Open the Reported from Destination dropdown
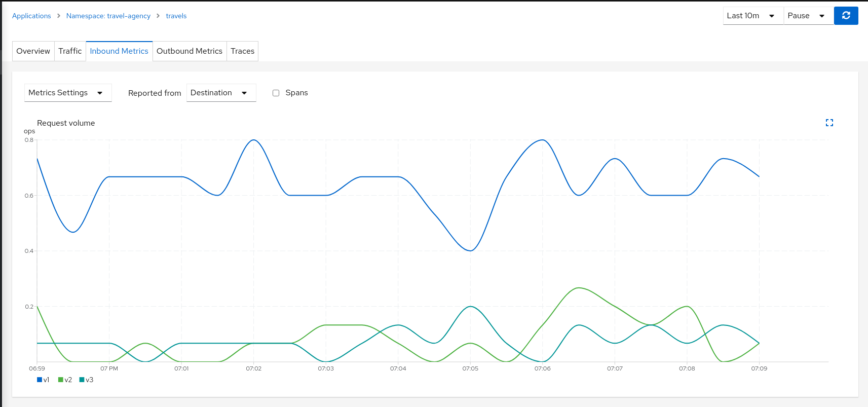Image resolution: width=868 pixels, height=407 pixels. 221,93
